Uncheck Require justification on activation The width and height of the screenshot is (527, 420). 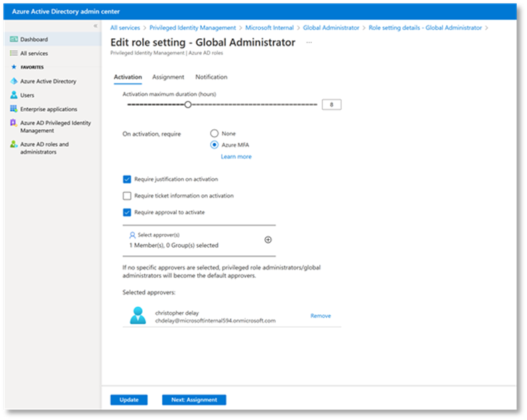click(127, 180)
